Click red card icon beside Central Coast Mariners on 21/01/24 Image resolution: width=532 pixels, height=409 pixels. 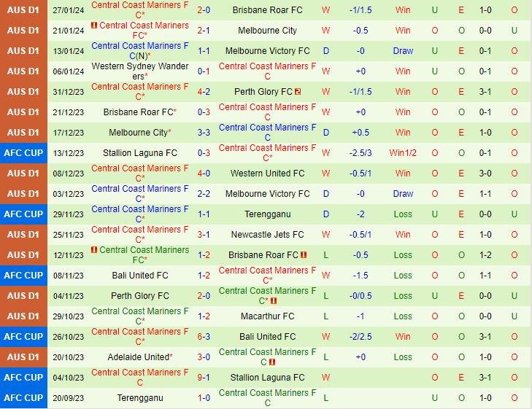pos(94,25)
